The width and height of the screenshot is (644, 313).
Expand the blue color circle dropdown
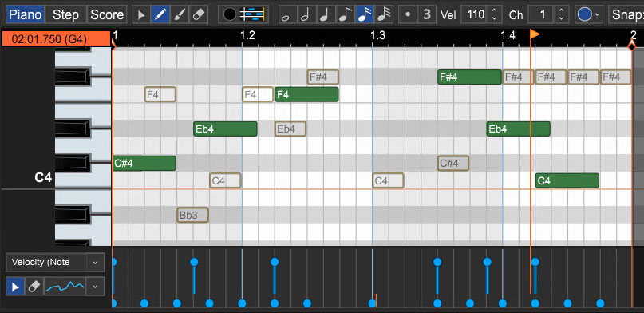(x=589, y=15)
